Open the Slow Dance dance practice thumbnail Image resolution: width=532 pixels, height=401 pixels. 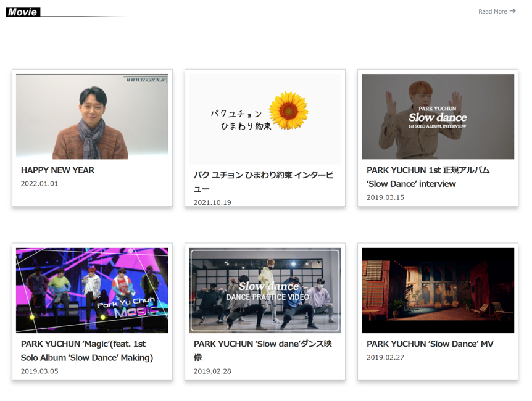click(x=265, y=290)
